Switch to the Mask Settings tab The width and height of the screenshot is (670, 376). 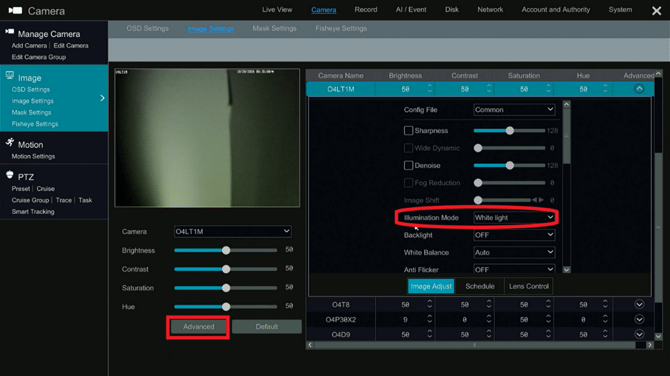click(274, 28)
